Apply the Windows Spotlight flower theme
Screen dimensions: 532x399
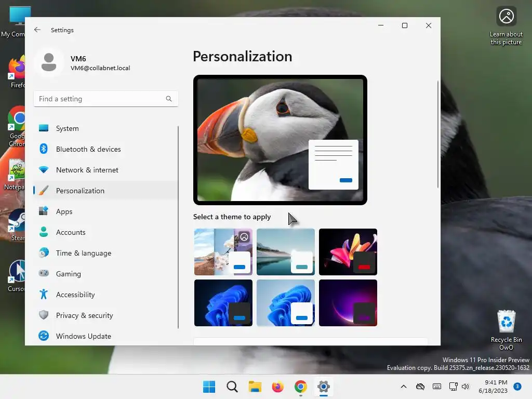point(223,252)
